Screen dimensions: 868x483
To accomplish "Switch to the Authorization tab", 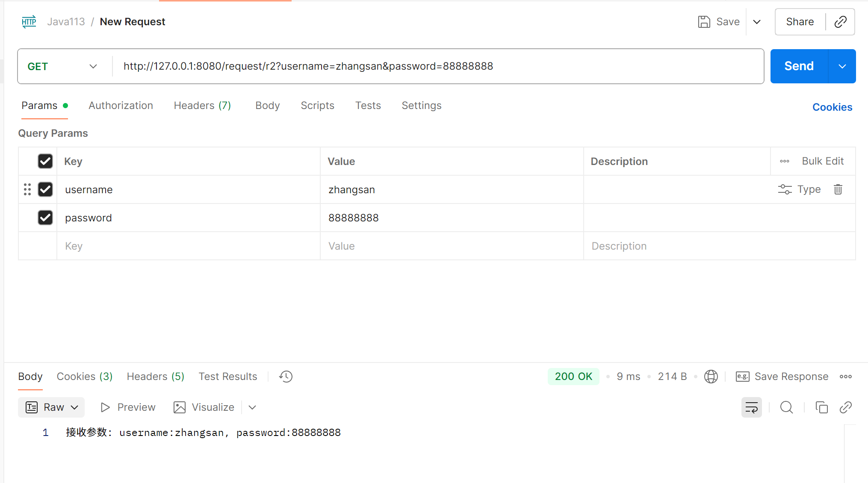I will [121, 106].
